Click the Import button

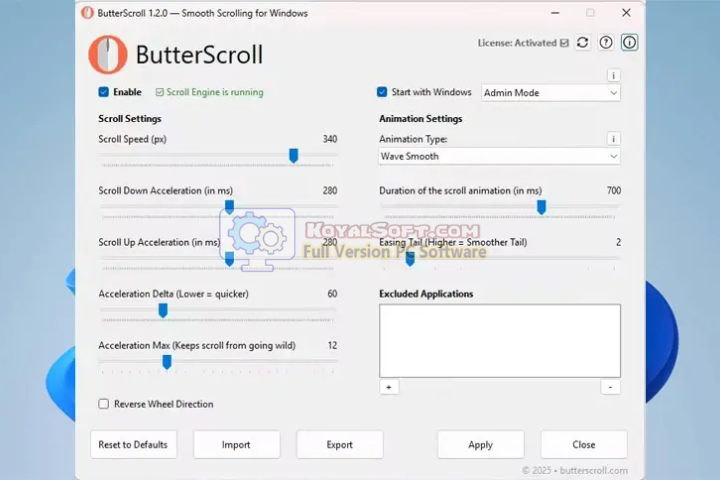pos(236,445)
